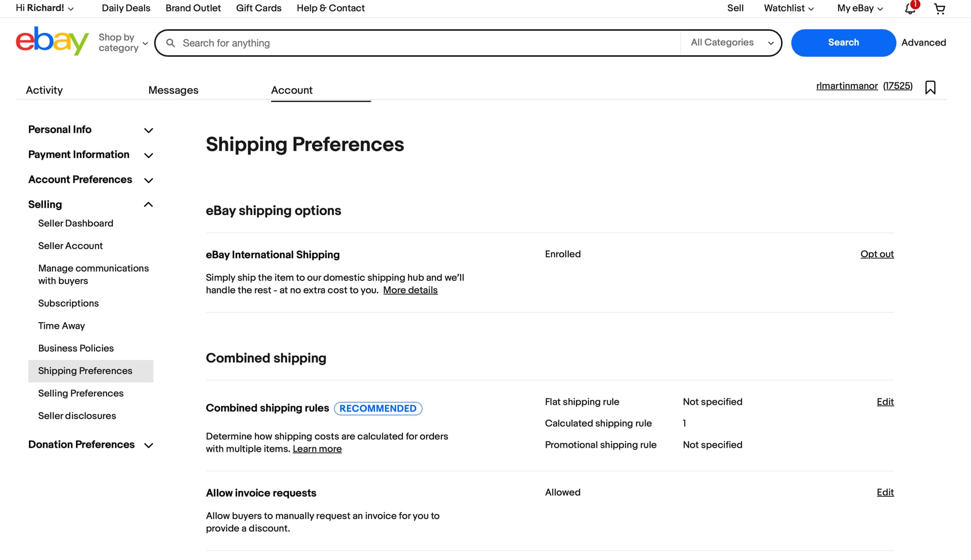This screenshot has height=560, width=971.
Task: Switch to the Activity tab
Action: (x=45, y=90)
